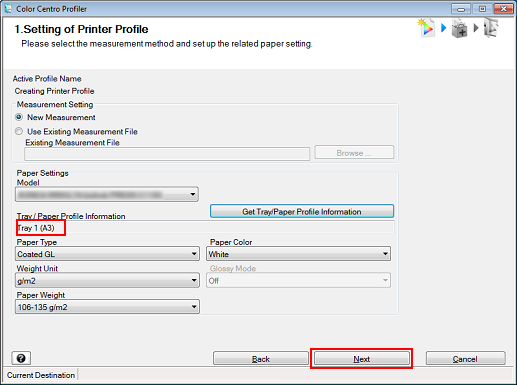The width and height of the screenshot is (517, 385).
Task: Click the blue arrow between wizard step icons
Action: point(443,28)
